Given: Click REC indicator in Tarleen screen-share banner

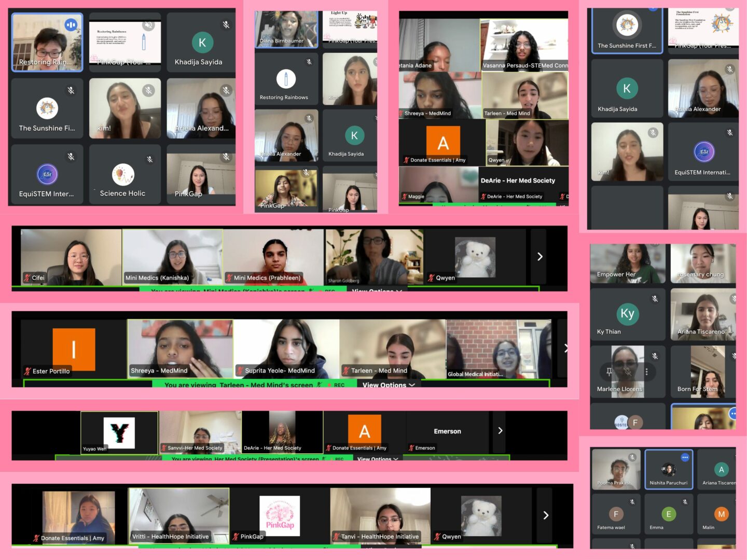Looking at the screenshot, I should coord(336,385).
